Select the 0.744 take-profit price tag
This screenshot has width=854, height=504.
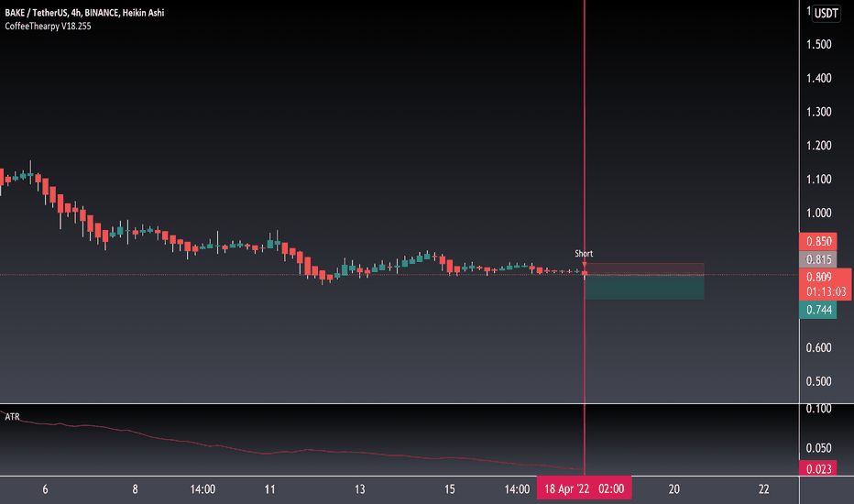818,310
